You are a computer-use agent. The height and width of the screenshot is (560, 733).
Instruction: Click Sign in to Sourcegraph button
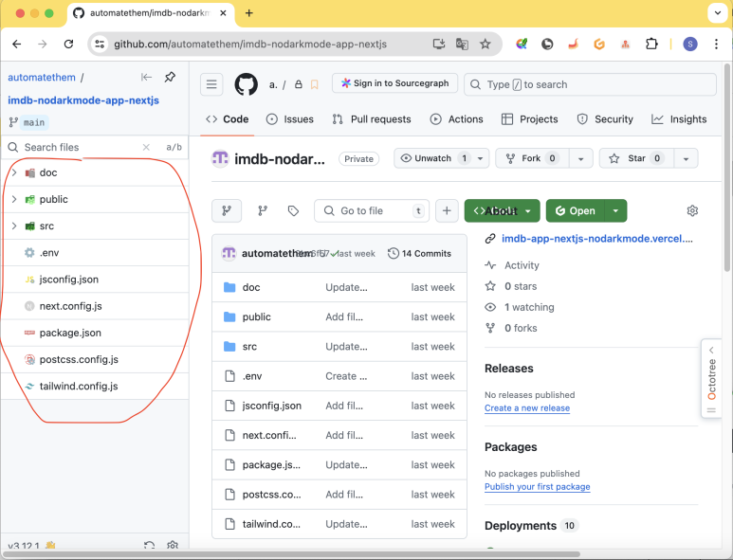(x=395, y=83)
